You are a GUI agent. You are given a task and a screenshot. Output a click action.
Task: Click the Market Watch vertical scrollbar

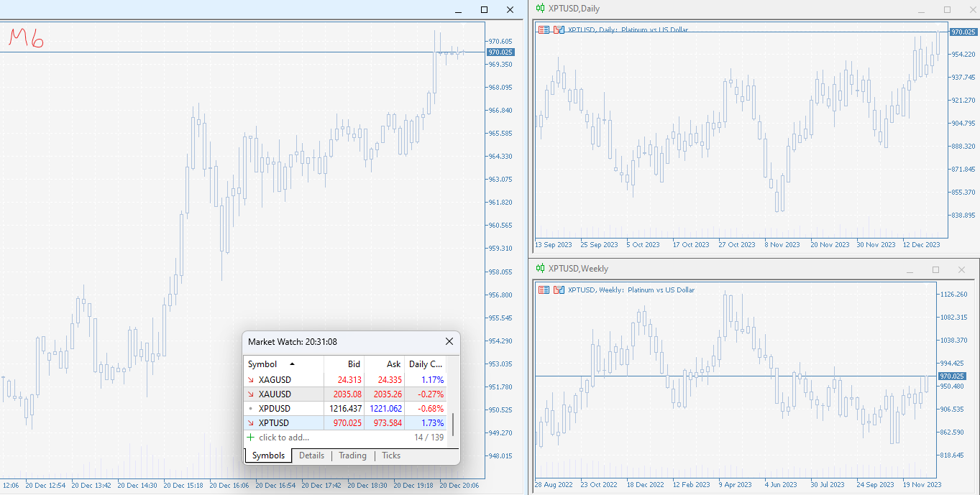click(x=452, y=423)
